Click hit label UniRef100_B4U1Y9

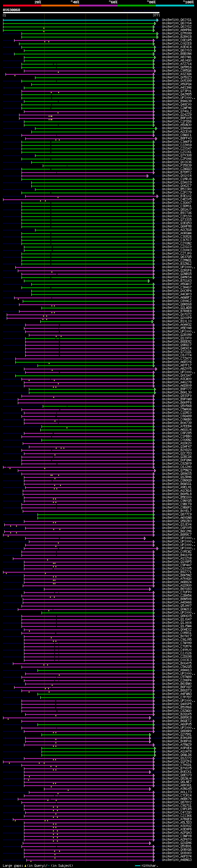(x=177, y=555)
